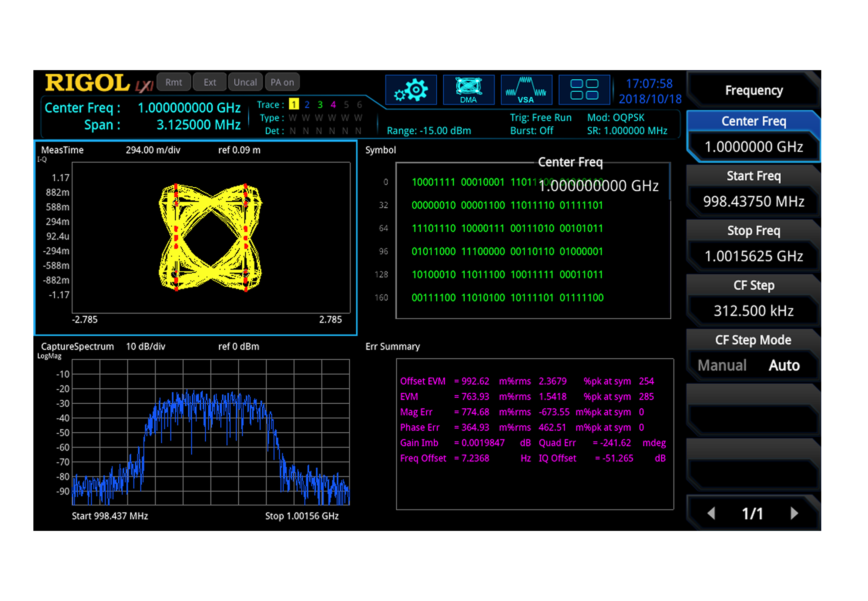Viewport: 868px width, 601px height.
Task: Click the Center Freq entry field popup
Action: click(599, 185)
